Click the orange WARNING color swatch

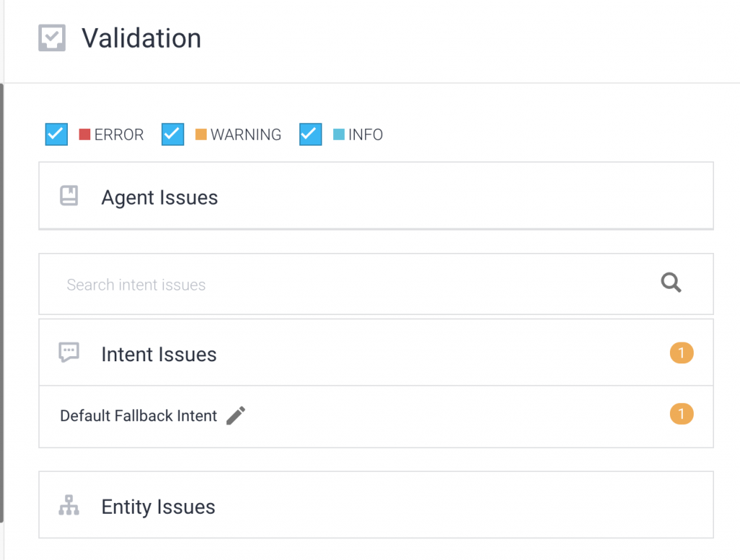click(201, 134)
